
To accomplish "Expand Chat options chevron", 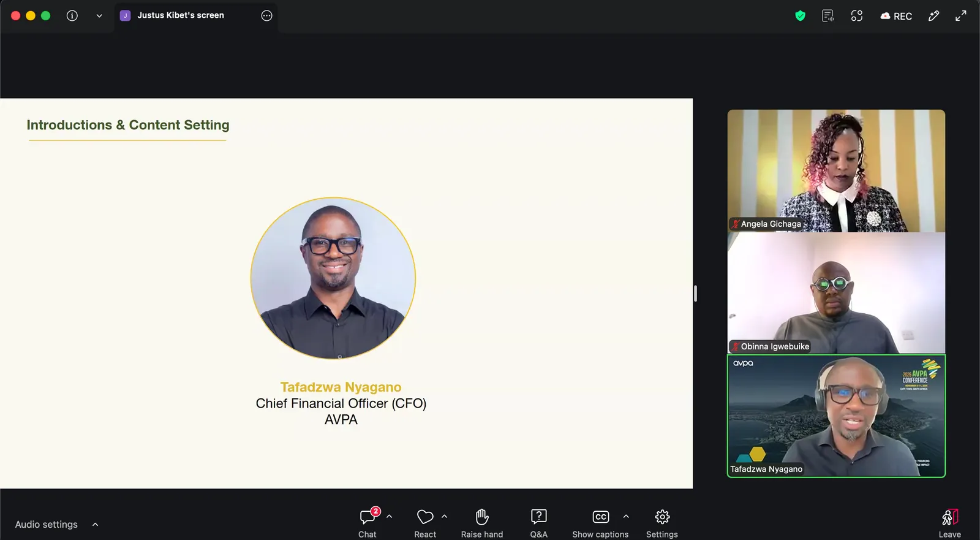I will pyautogui.click(x=390, y=517).
